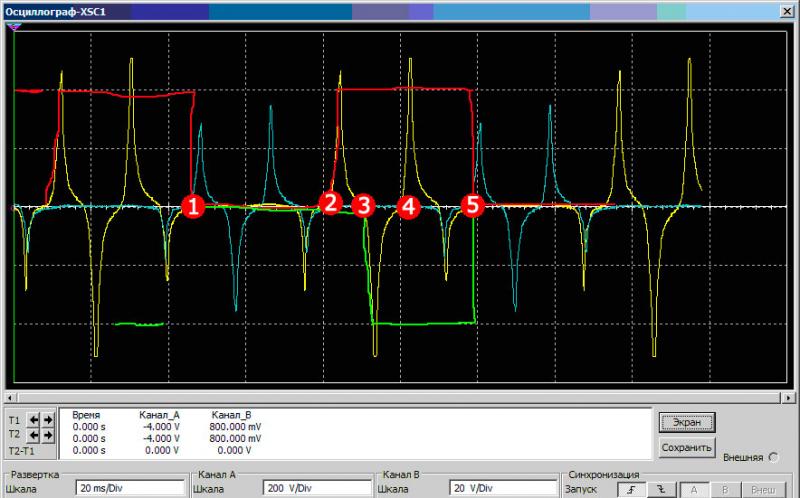This screenshot has height=498, width=800.
Task: Select falling edge trigger button
Action: tap(659, 490)
